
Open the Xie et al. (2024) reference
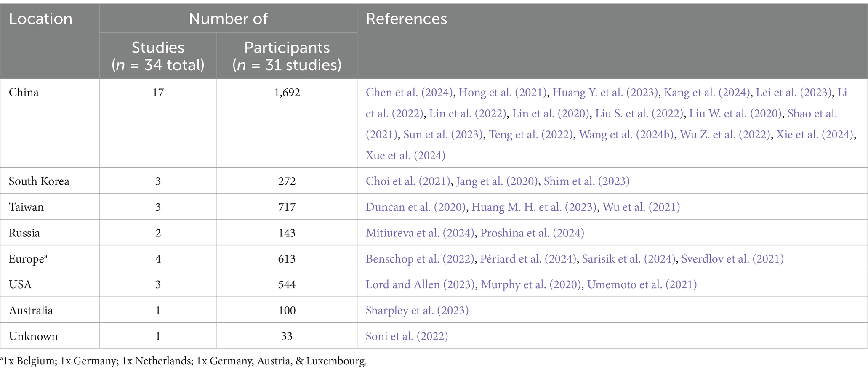[815, 135]
